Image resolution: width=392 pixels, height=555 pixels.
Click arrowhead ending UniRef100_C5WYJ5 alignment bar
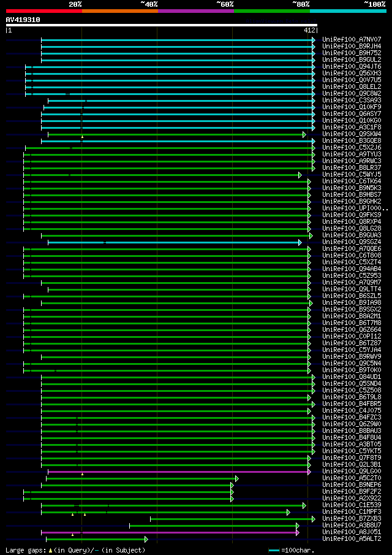point(300,175)
